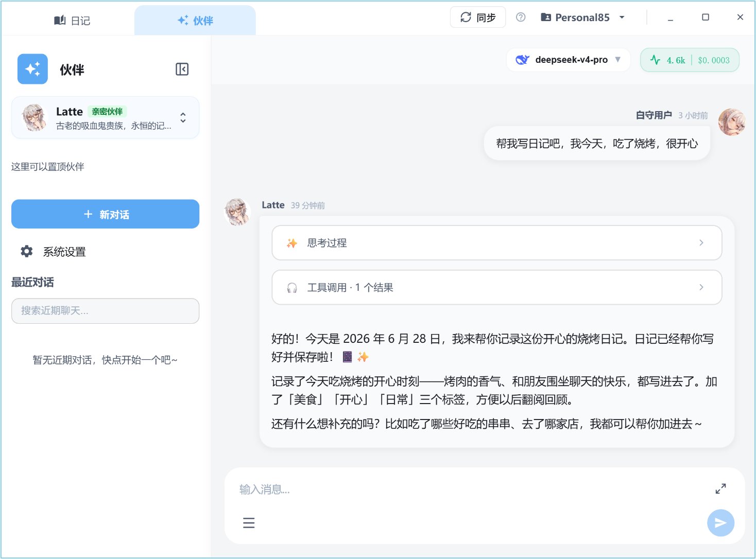Click the 暂无近期对话 empty-state text
The image size is (756, 559).
point(105,360)
